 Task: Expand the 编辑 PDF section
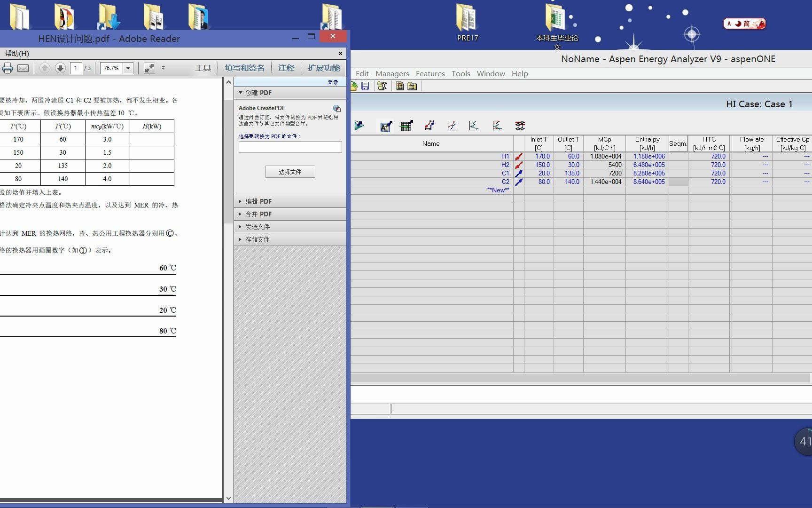pyautogui.click(x=290, y=201)
